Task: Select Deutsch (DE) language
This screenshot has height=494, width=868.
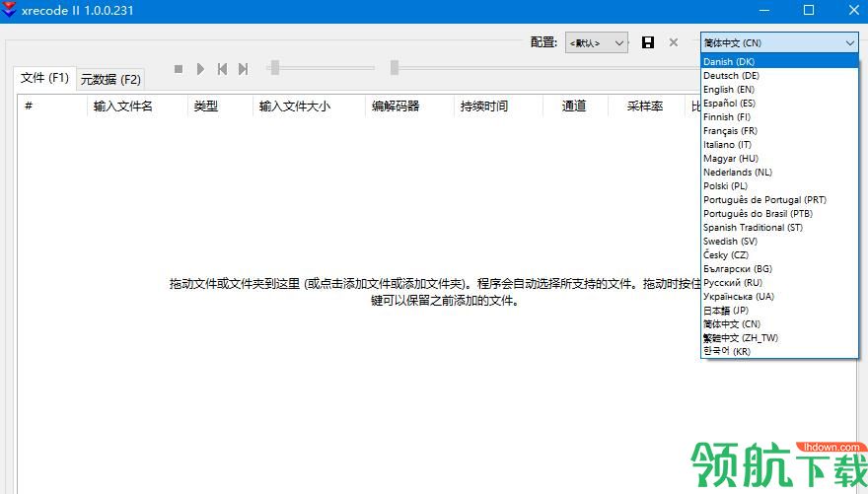Action: tap(779, 75)
